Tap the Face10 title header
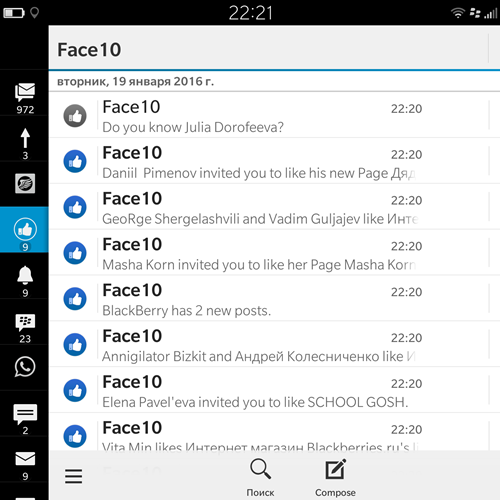Screen dimensions: 500x500 (x=89, y=50)
